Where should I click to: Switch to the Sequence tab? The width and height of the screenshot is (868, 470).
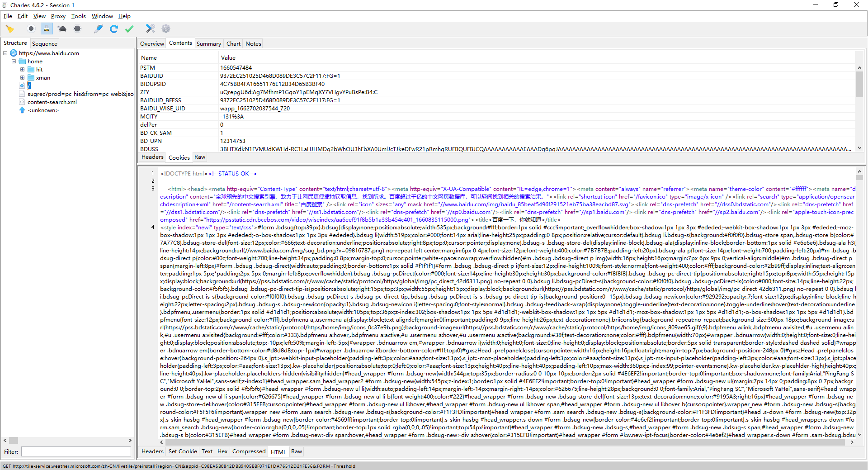45,44
